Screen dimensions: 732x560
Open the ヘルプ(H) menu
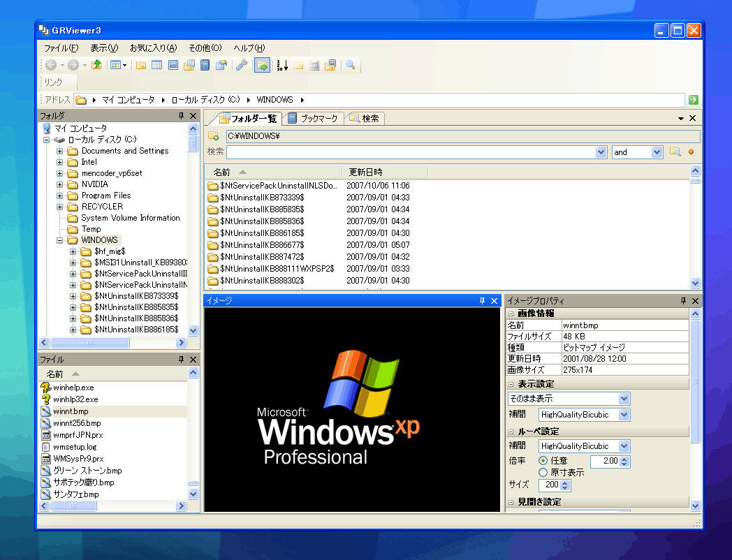pyautogui.click(x=249, y=47)
